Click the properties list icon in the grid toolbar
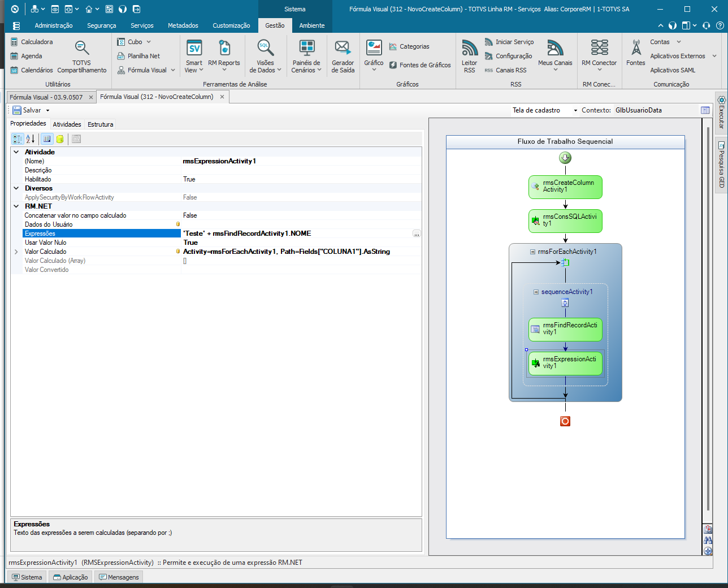 47,139
